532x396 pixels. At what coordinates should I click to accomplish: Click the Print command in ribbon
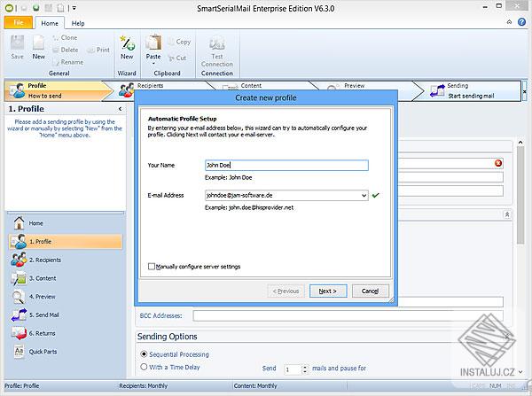tap(98, 50)
